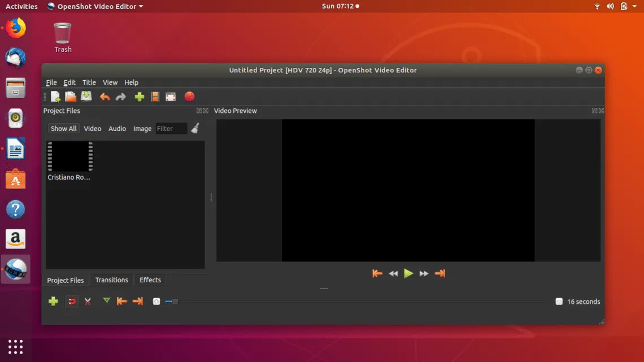Toggle the razor cut tool

click(x=88, y=302)
